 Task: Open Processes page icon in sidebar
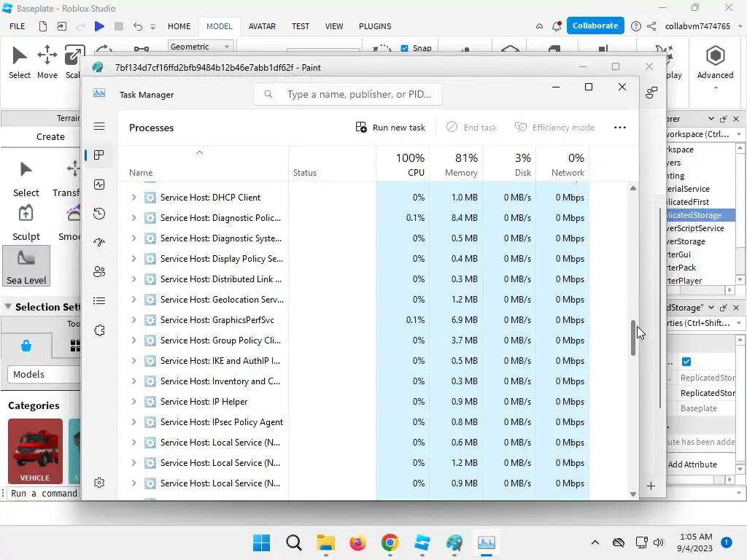(x=99, y=155)
